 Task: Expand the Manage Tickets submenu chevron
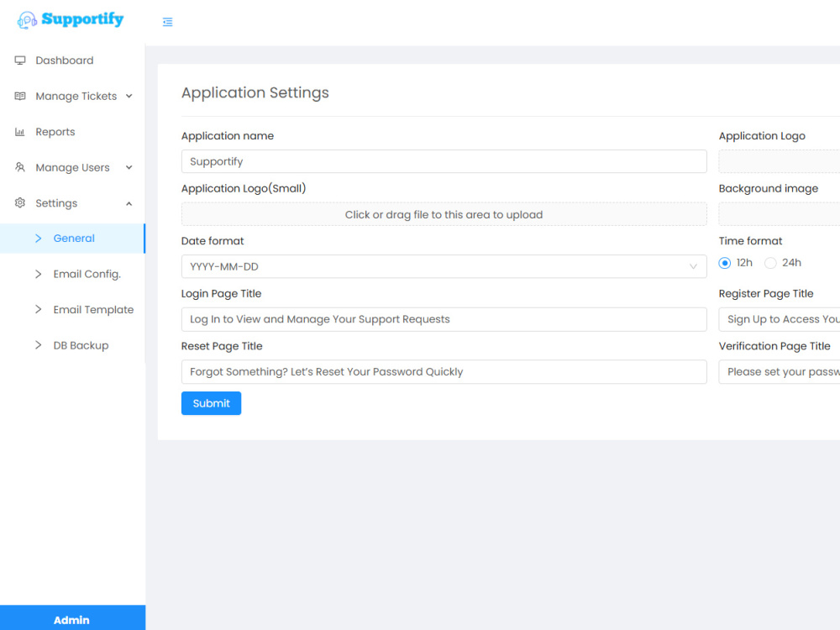coord(129,97)
